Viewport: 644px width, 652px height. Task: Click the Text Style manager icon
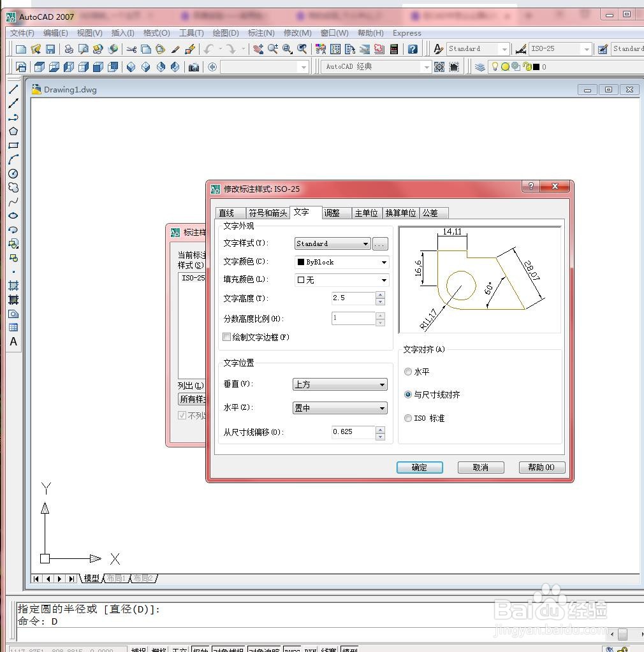click(x=438, y=49)
